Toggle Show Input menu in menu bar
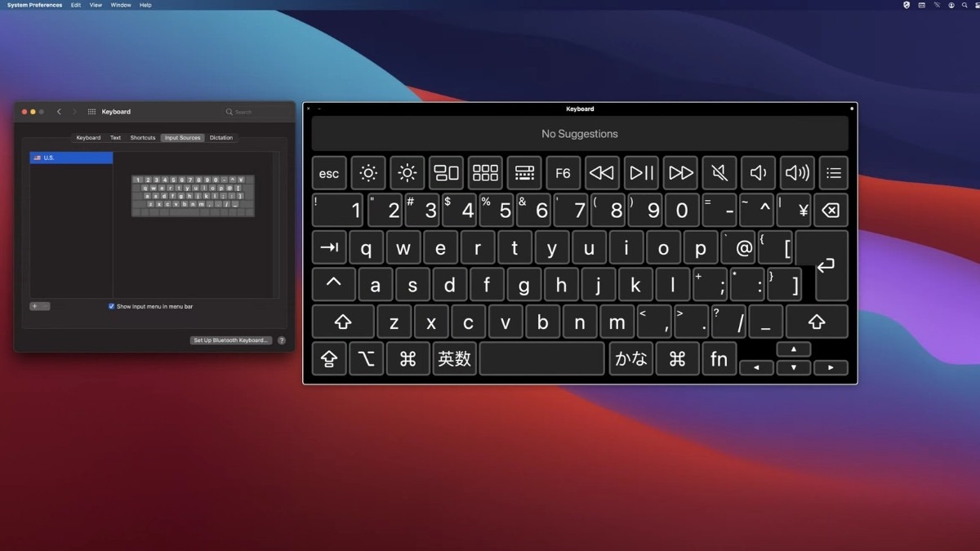The width and height of the screenshot is (980, 551). 111,306
